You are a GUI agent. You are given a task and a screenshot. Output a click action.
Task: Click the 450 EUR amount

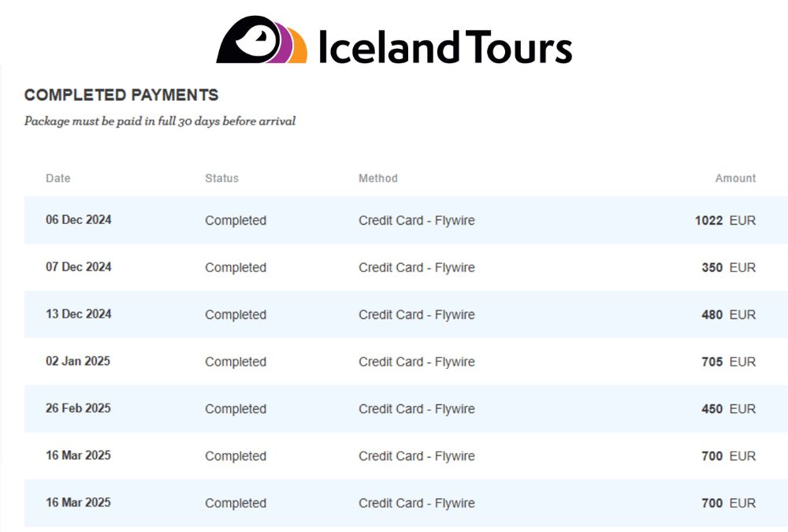tap(729, 409)
